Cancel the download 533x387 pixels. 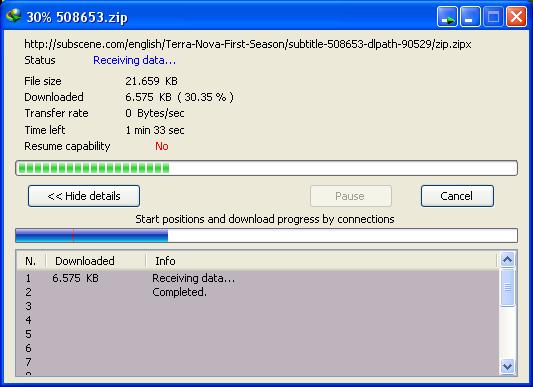click(x=457, y=196)
